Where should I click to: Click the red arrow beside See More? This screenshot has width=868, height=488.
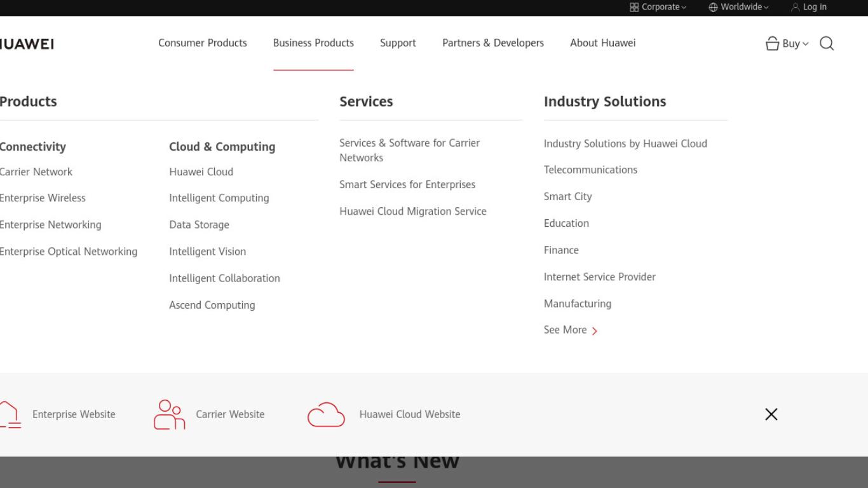click(x=595, y=330)
